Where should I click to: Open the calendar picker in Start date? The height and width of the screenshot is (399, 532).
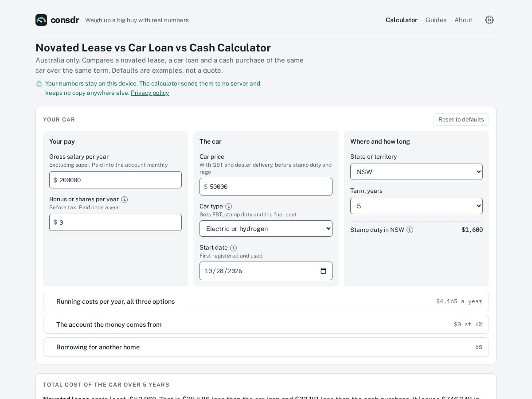323,271
